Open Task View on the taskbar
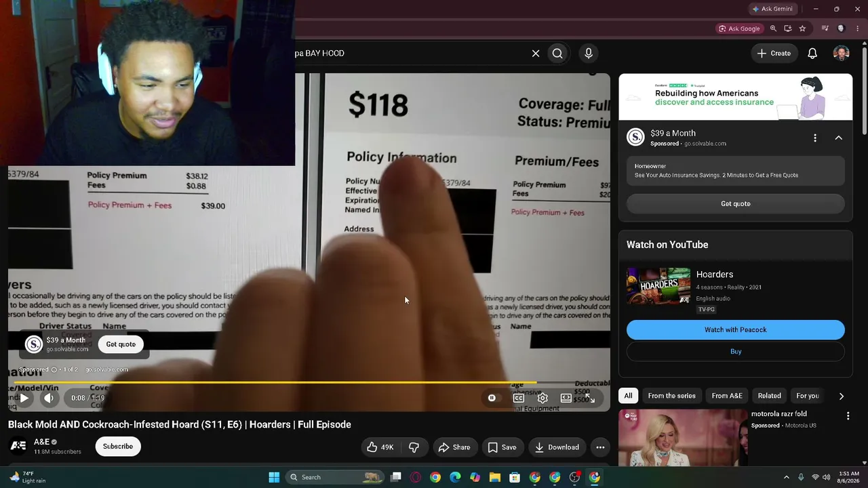This screenshot has width=868, height=488. click(x=396, y=477)
